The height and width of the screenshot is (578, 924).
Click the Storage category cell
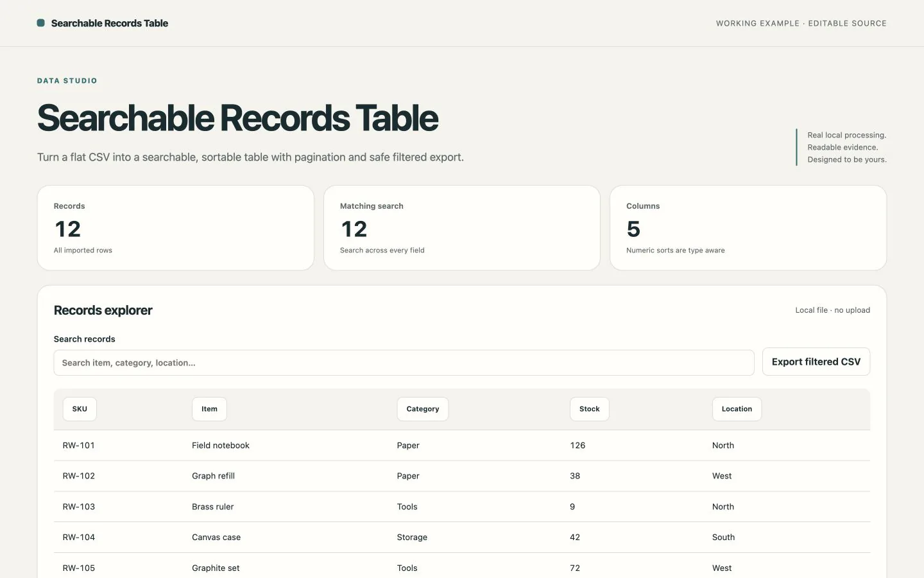point(412,538)
